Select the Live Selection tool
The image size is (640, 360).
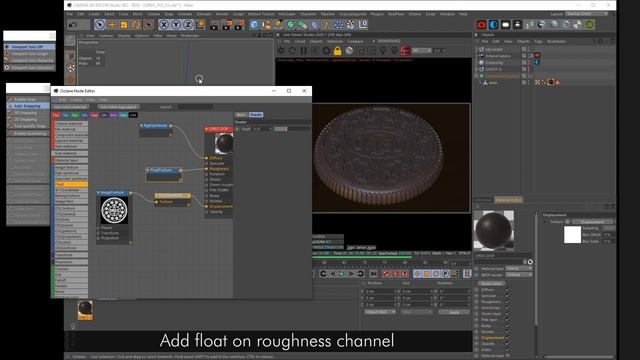100,25
